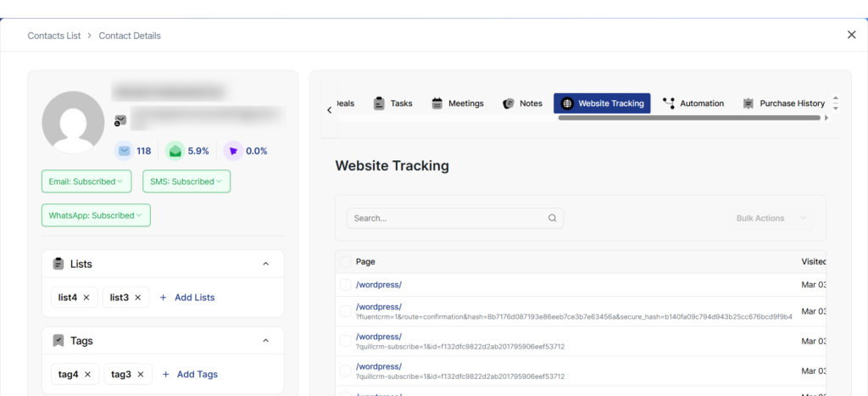The width and height of the screenshot is (868, 396).
Task: Close the contact details panel
Action: point(851,35)
